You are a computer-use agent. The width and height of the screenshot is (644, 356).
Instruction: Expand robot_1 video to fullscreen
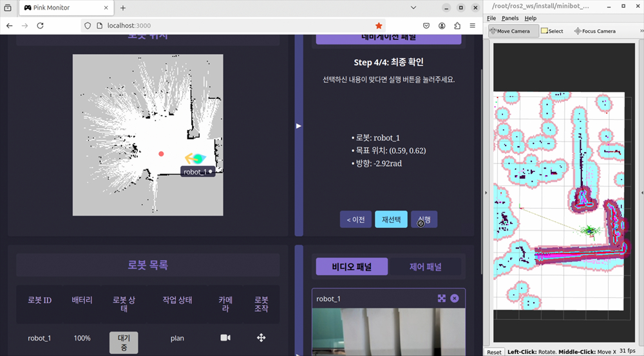coord(442,298)
